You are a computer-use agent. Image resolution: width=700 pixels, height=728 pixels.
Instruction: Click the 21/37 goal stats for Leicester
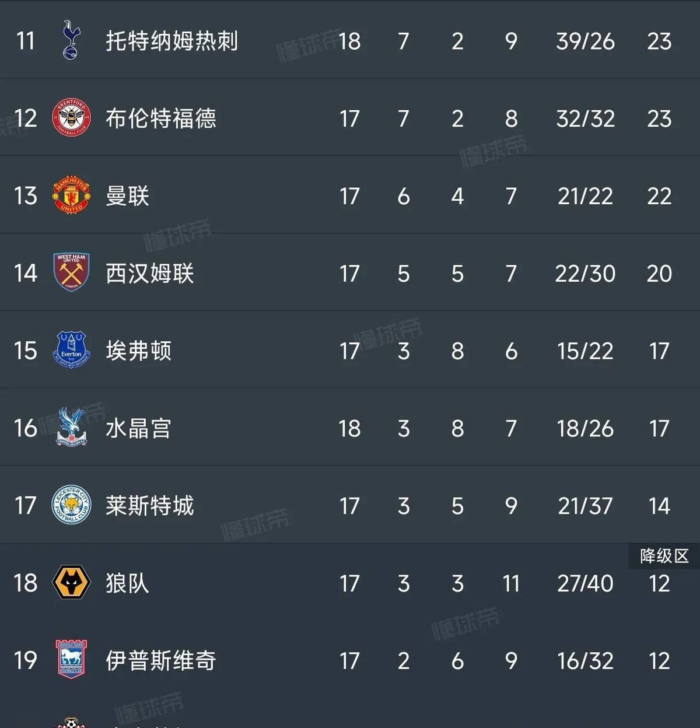coord(585,506)
